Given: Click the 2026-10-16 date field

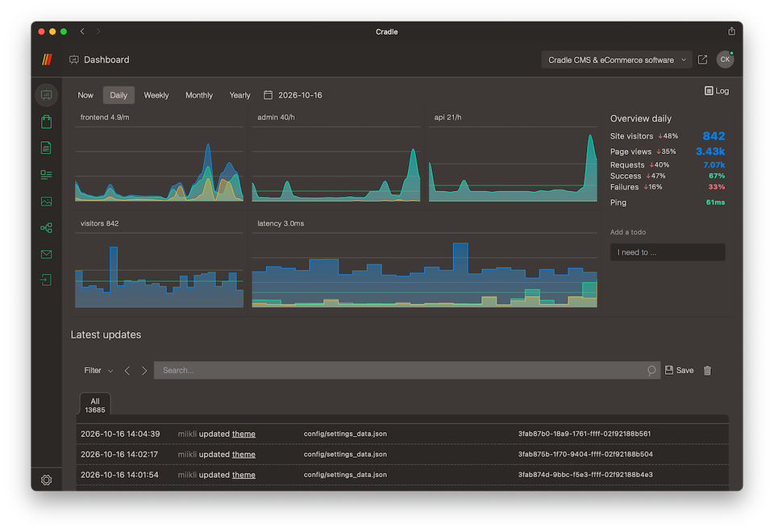Looking at the screenshot, I should (300, 95).
